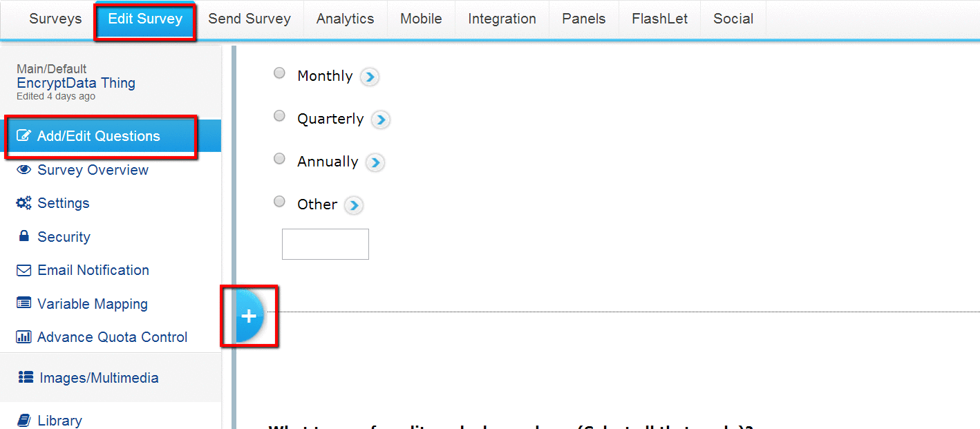Select the Quarterly radio button
Viewport: 980px width, 429px height.
point(279,116)
